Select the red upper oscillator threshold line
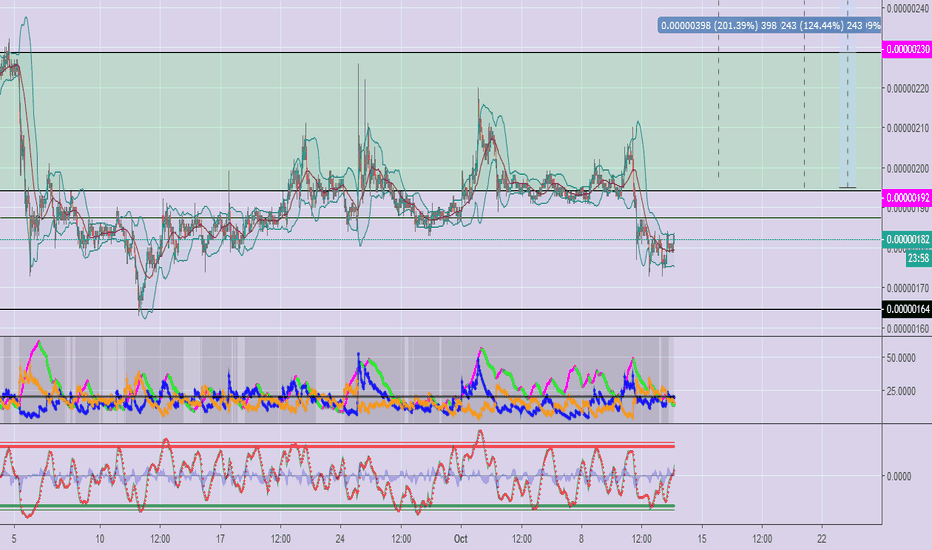This screenshot has height=550, width=932. (x=337, y=445)
